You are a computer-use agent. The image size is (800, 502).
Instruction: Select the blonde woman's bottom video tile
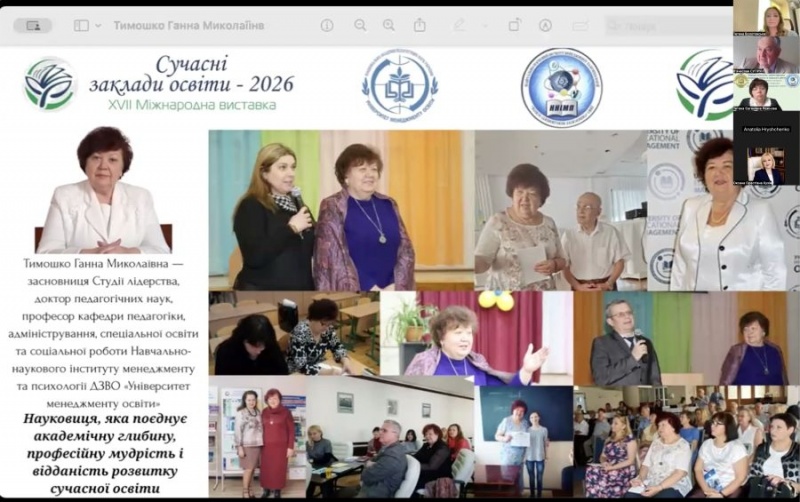(766, 166)
